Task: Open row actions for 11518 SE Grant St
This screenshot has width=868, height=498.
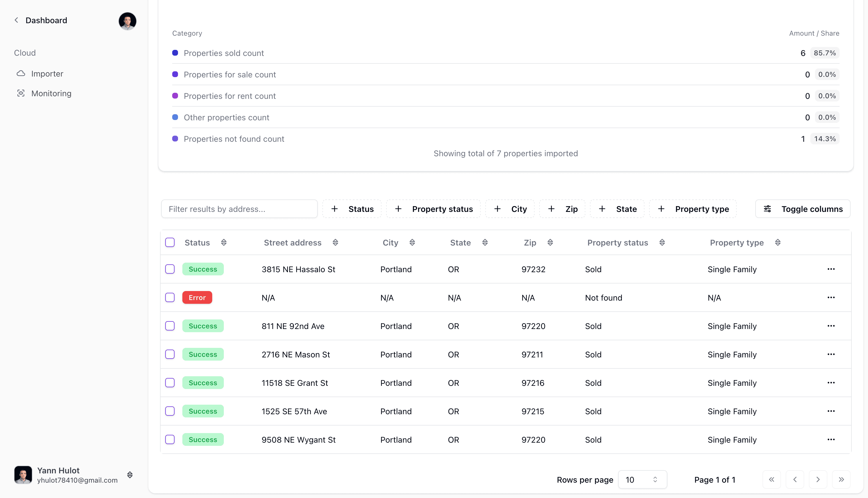Action: coord(831,383)
